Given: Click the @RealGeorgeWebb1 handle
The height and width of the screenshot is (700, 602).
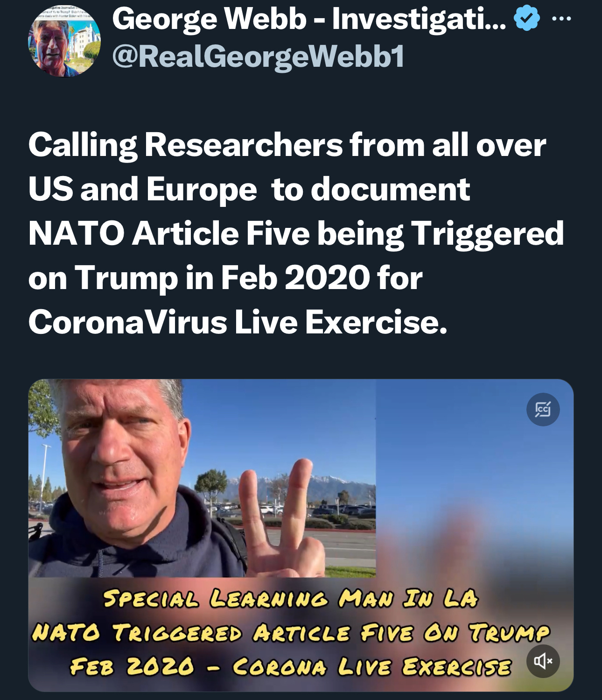Looking at the screenshot, I should [x=258, y=57].
